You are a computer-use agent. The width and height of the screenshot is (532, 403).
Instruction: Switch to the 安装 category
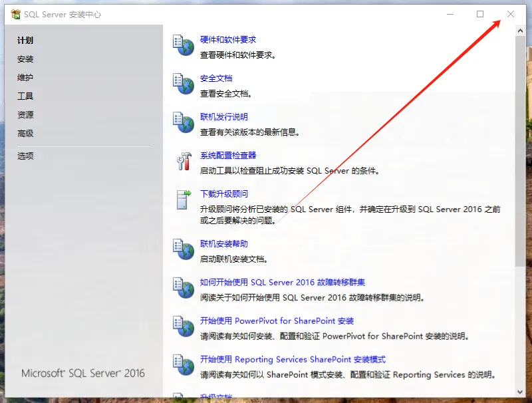(x=25, y=59)
